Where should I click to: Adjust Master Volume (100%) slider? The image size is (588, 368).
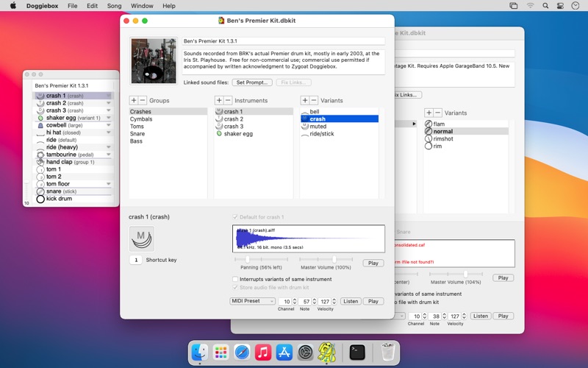click(x=334, y=259)
